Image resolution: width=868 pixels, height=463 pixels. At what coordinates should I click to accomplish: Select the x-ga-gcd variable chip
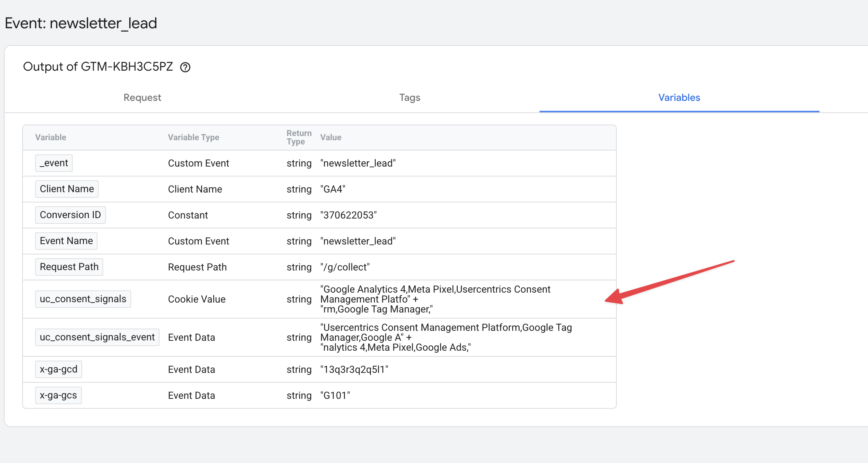(x=59, y=369)
